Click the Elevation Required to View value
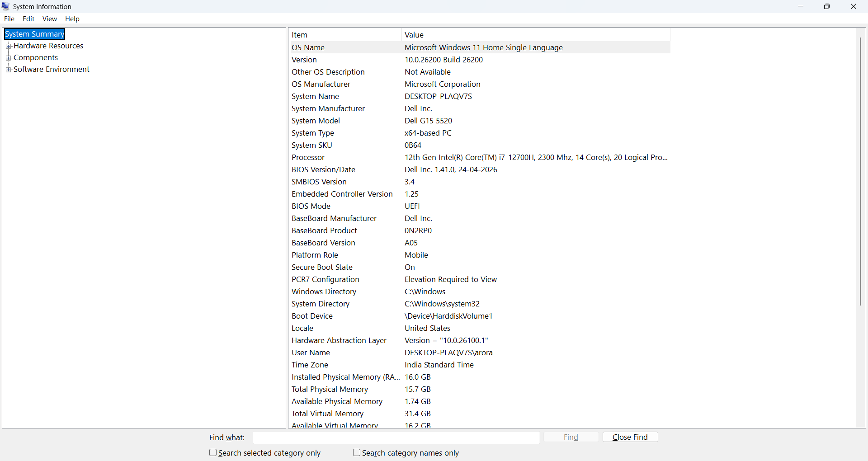 pyautogui.click(x=451, y=279)
